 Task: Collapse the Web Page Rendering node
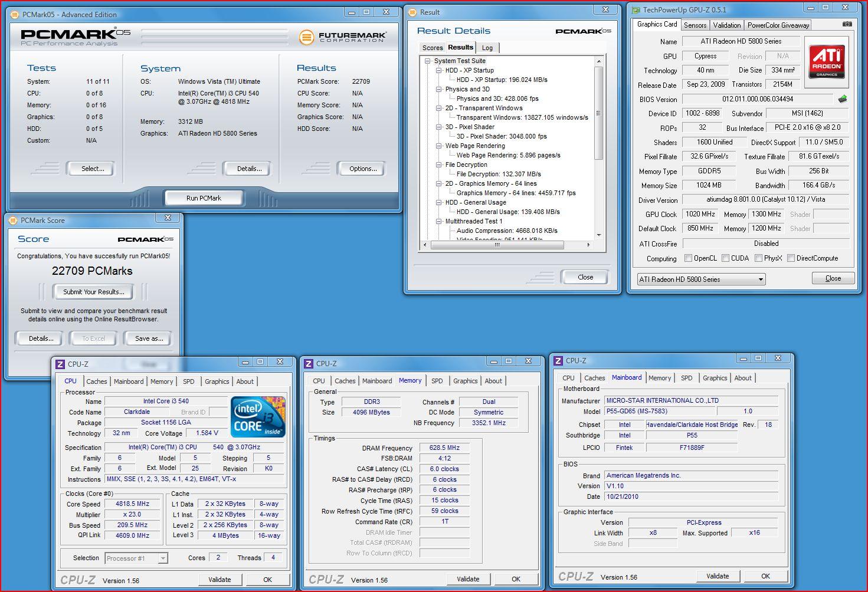[439, 146]
